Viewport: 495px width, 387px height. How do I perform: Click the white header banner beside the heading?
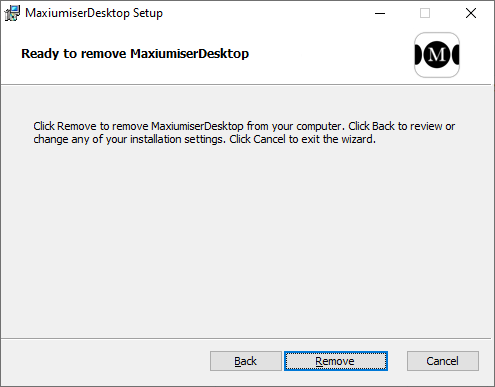pyautogui.click(x=330, y=55)
